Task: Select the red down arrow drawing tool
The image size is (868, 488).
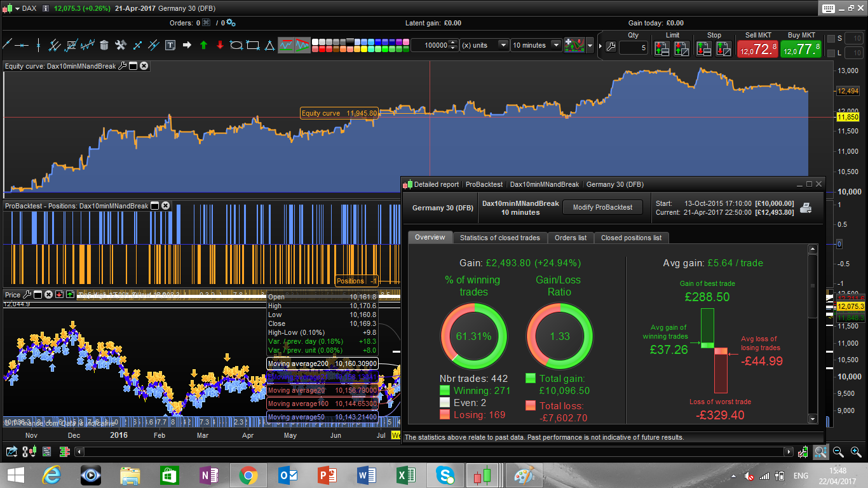Action: point(220,45)
